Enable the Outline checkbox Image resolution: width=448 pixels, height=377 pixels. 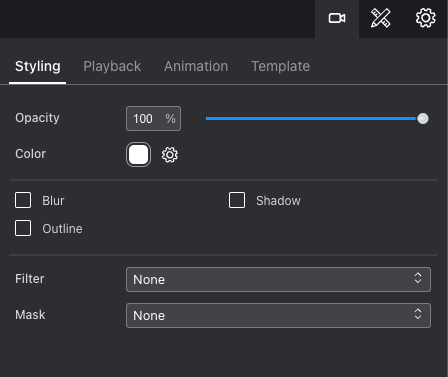(23, 228)
